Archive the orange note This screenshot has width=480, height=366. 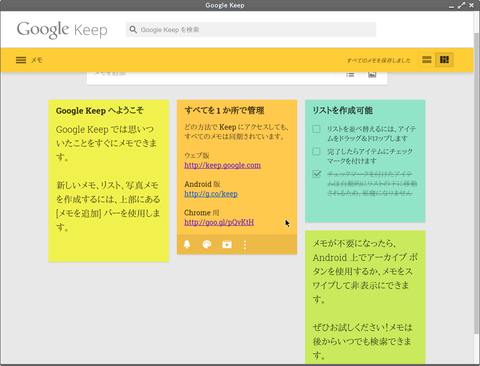click(227, 245)
